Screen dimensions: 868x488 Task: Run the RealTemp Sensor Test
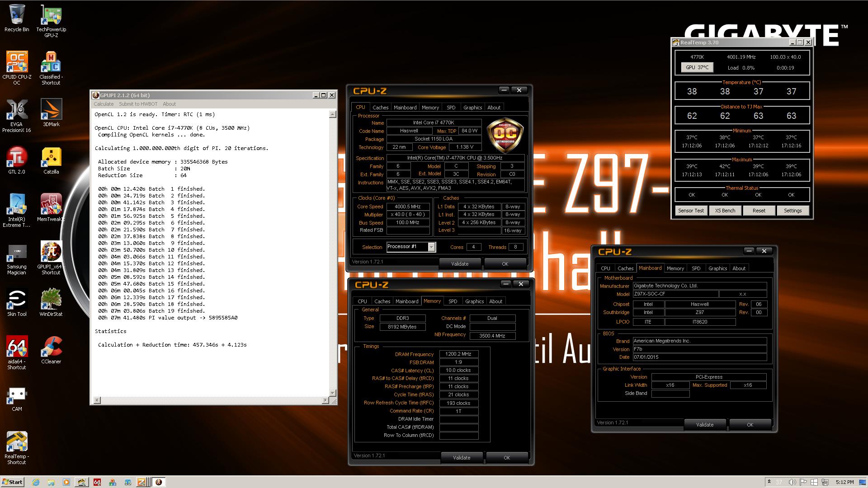tap(691, 211)
